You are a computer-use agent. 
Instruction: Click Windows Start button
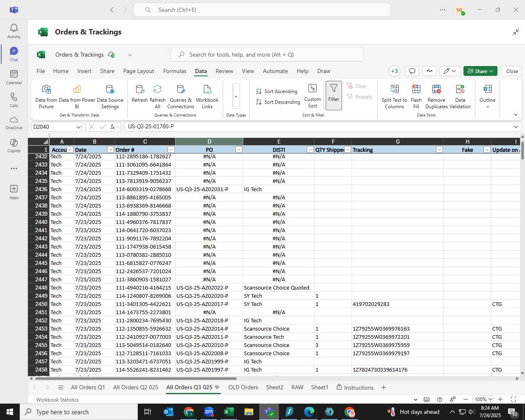10,412
